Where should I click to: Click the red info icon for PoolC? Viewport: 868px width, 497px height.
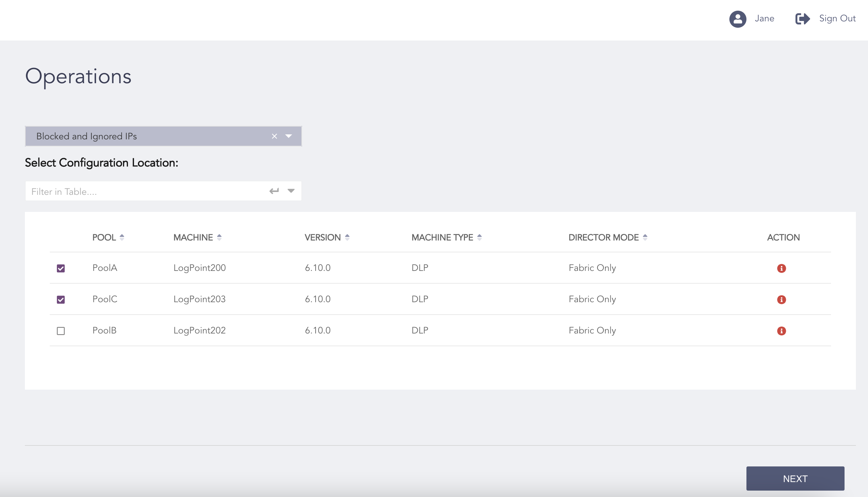(x=781, y=300)
